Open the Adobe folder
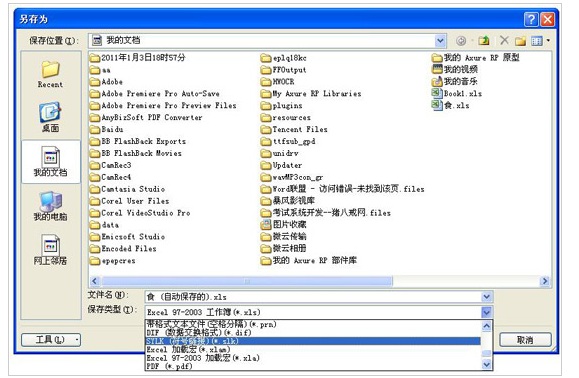 [106, 82]
